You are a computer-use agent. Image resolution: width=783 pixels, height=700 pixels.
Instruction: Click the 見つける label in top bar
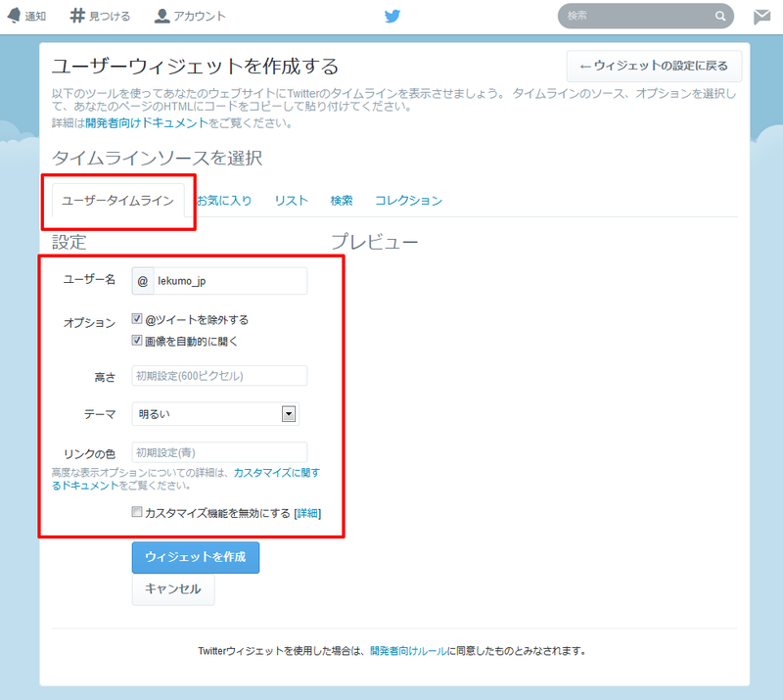[x=110, y=16]
